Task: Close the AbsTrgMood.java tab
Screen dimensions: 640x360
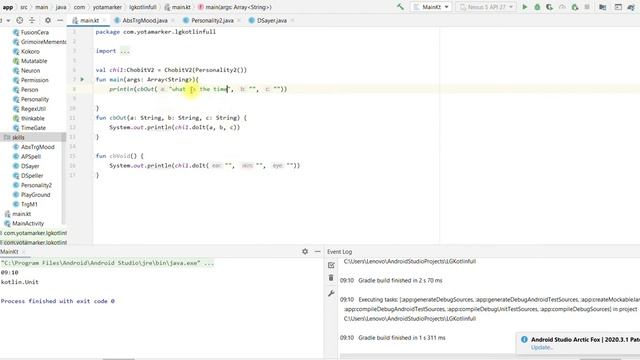Action: 173,20
